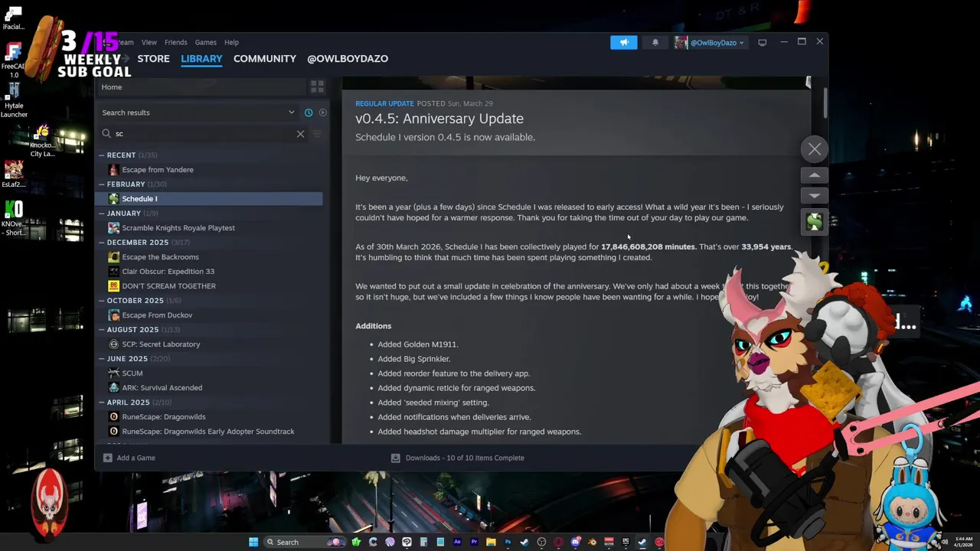Image resolution: width=980 pixels, height=551 pixels.
Task: Collapse the AUGUST 2025 group
Action: [x=101, y=330]
